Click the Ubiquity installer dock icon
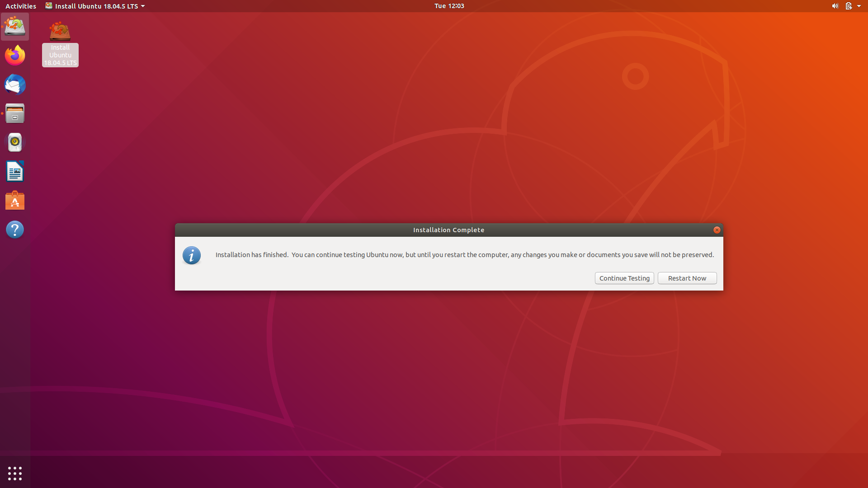Viewport: 868px width, 488px height. tap(15, 27)
